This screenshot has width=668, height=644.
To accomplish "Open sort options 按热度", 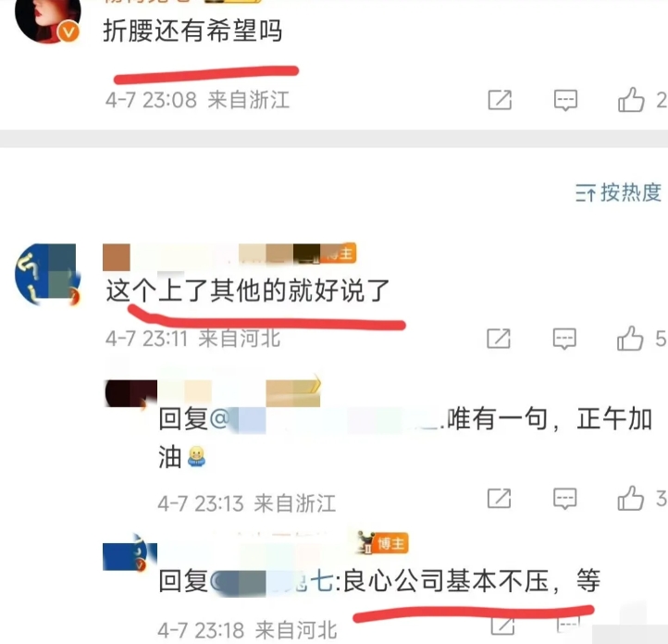I will point(618,193).
